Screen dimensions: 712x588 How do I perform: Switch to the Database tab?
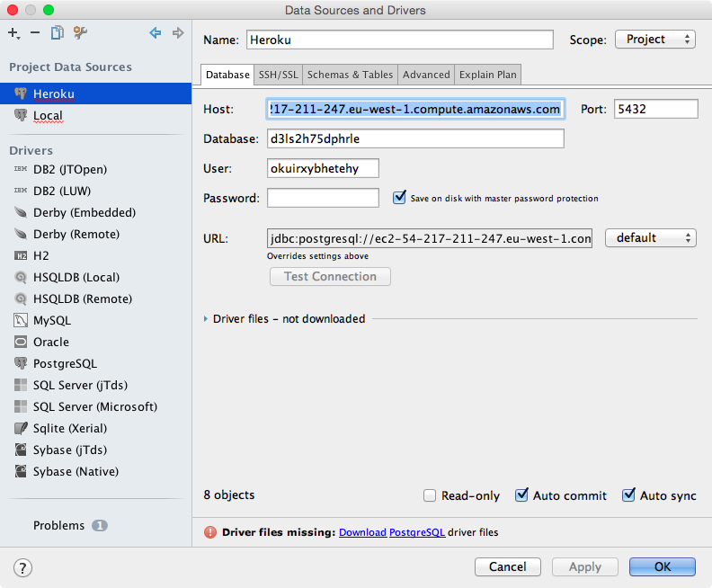tap(227, 75)
